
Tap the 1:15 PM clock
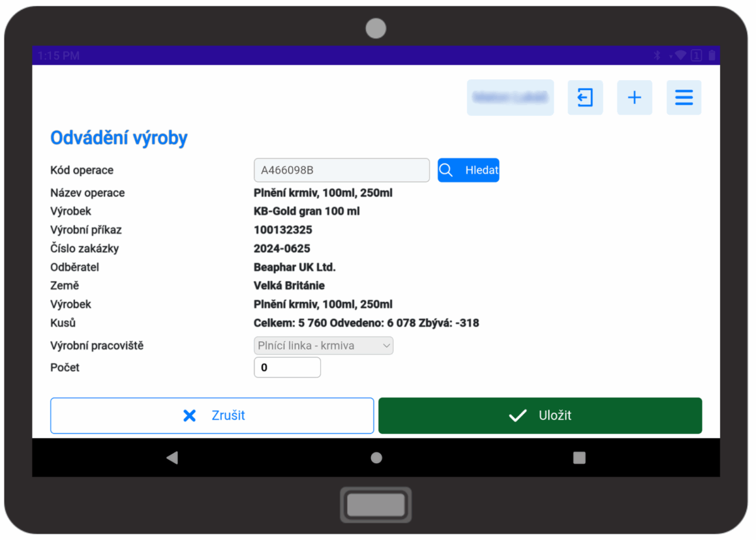[x=59, y=55]
